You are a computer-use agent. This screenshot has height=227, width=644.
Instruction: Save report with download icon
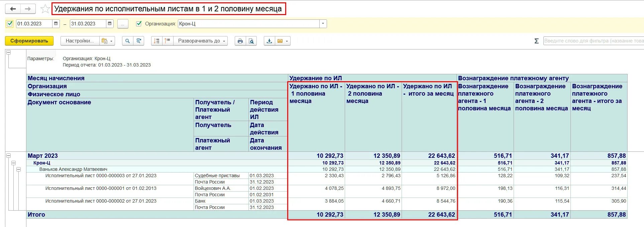tap(269, 41)
